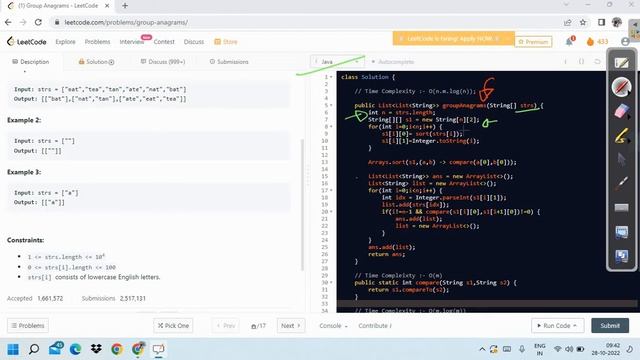Switch to the Discuss (999+) tab

point(163,62)
